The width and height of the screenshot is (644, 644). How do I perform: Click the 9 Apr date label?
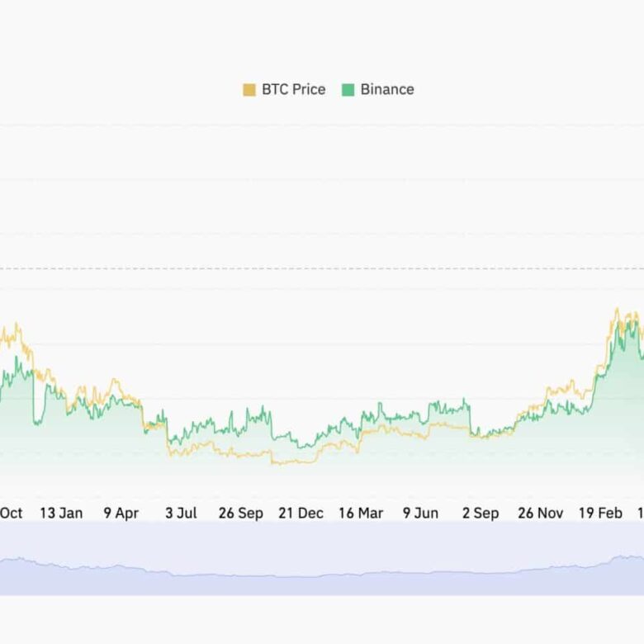click(x=121, y=513)
